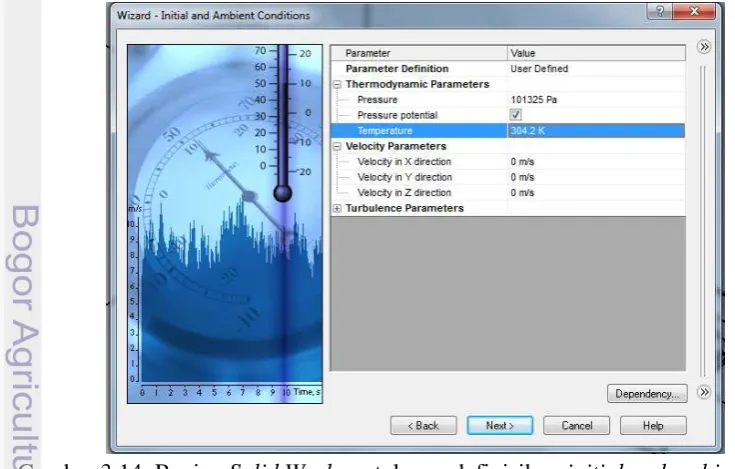Click the Next button
The width and height of the screenshot is (735, 469).
click(500, 425)
